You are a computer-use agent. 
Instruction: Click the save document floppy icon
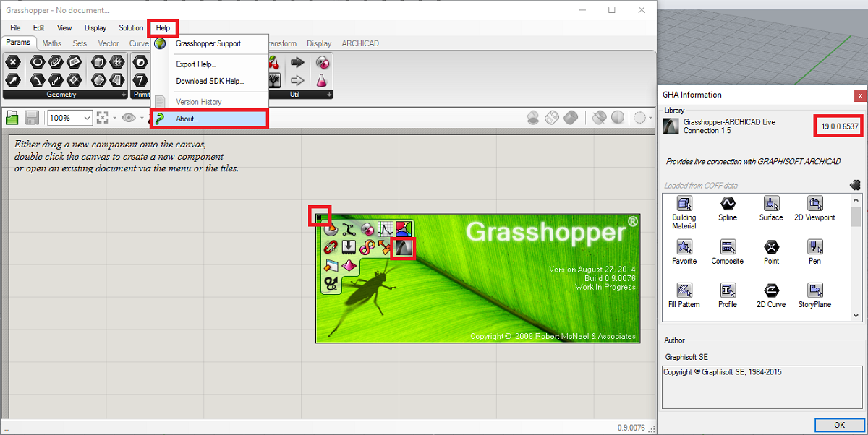(32, 118)
